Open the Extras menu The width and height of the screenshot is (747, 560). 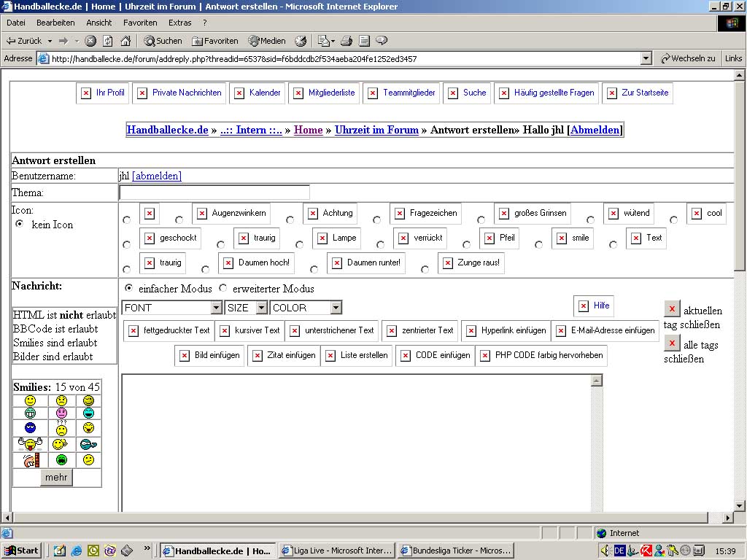(x=180, y=23)
